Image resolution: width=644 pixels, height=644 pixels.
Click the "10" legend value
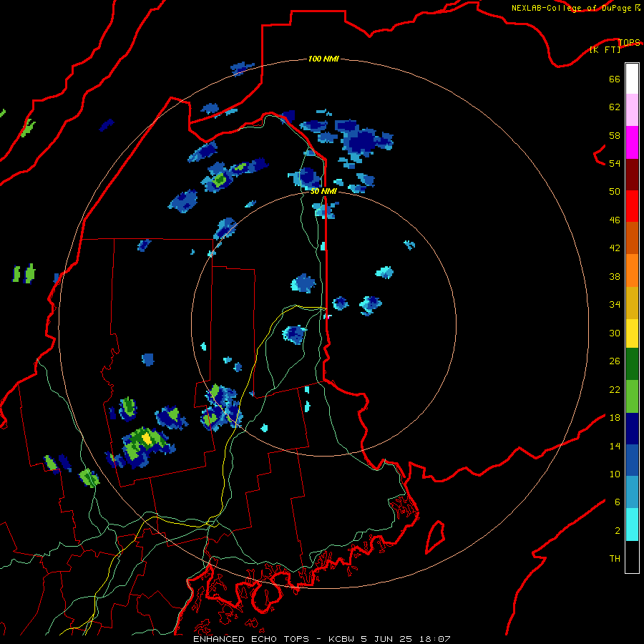[615, 474]
